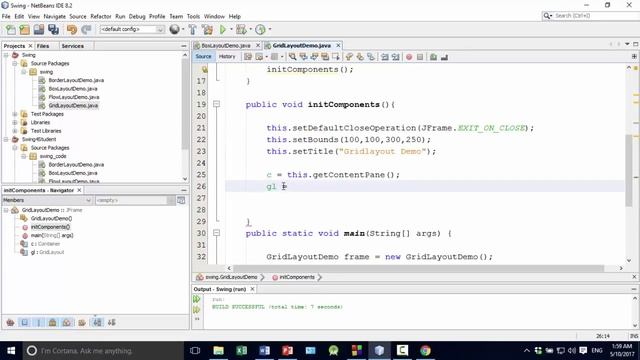Toggle Highlight Search in editor toolbar
Screen dimensions: 640x360
click(325, 57)
